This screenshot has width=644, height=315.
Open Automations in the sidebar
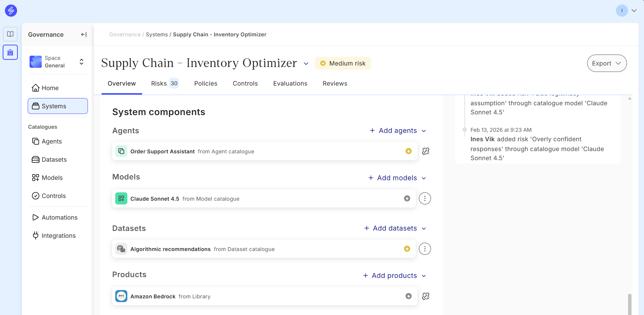click(59, 217)
